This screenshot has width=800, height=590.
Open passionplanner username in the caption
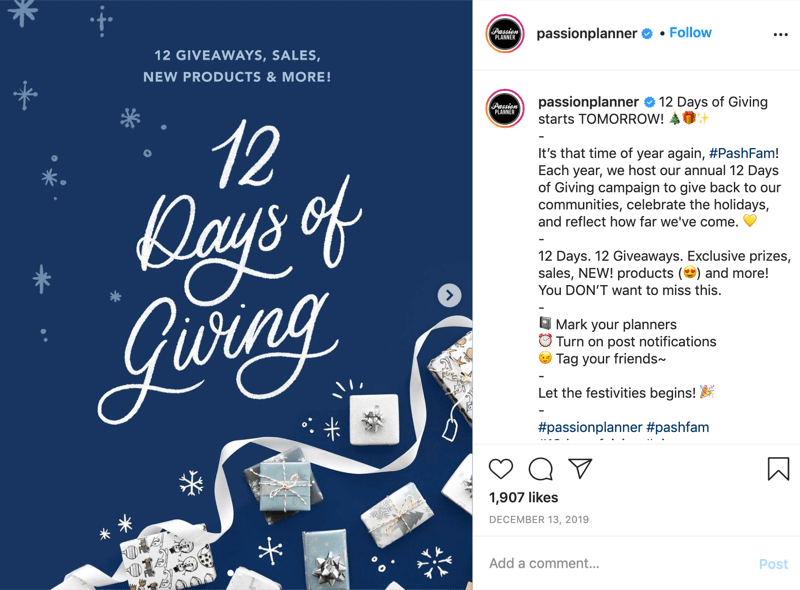588,102
